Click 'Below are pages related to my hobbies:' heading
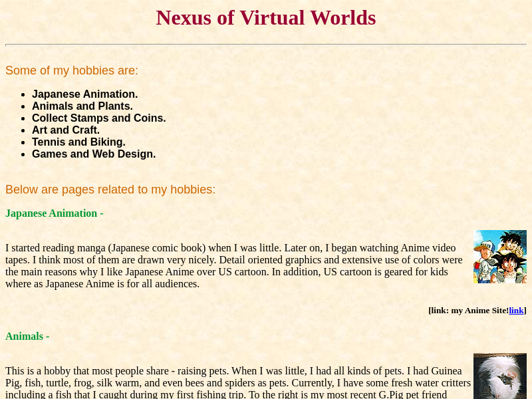Image resolution: width=532 pixels, height=399 pixels. coord(110,190)
